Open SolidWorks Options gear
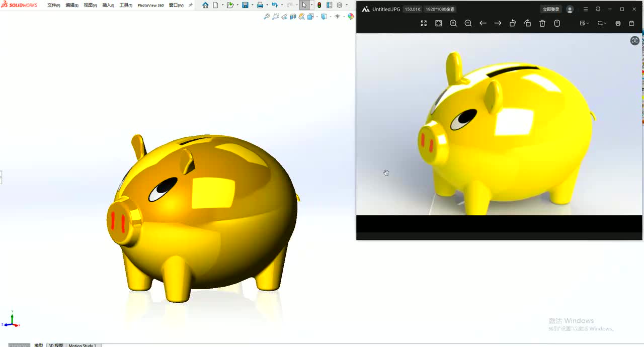The height and width of the screenshot is (347, 644). [x=340, y=5]
